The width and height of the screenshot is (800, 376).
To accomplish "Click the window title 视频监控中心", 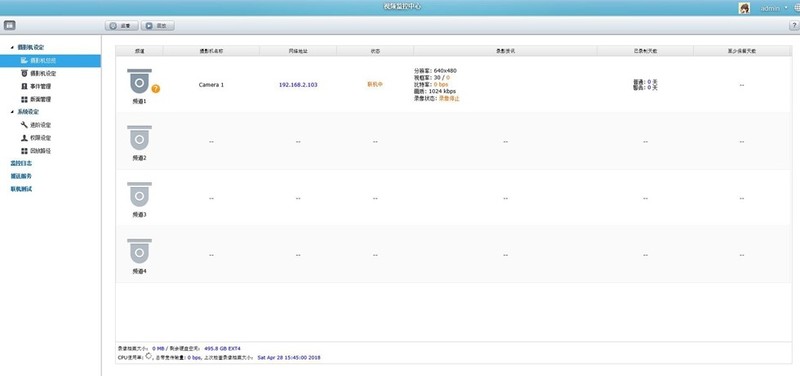I will (402, 7).
